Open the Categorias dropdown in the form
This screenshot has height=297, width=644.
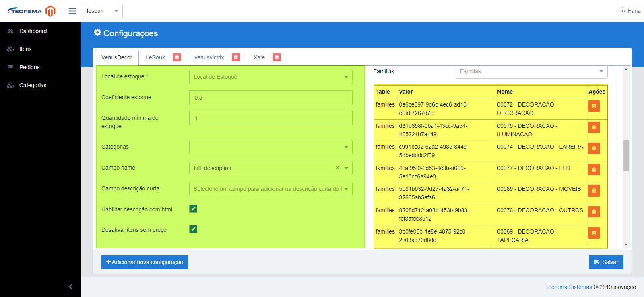(271, 147)
